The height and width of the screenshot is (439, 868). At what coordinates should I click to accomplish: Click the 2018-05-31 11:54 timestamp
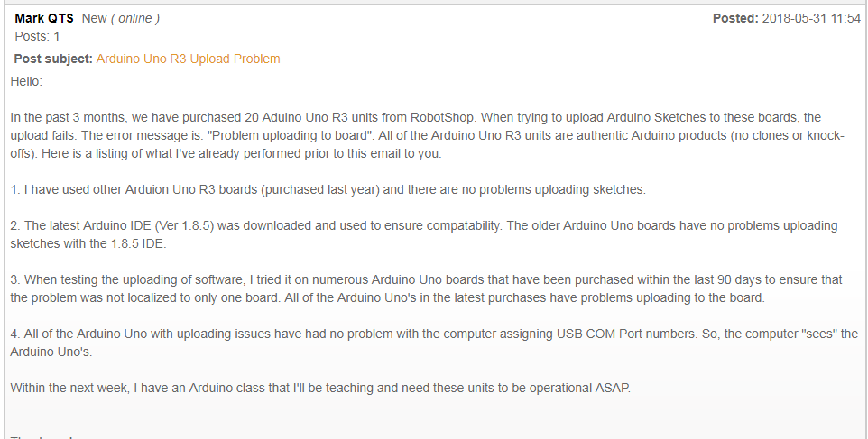tap(811, 18)
